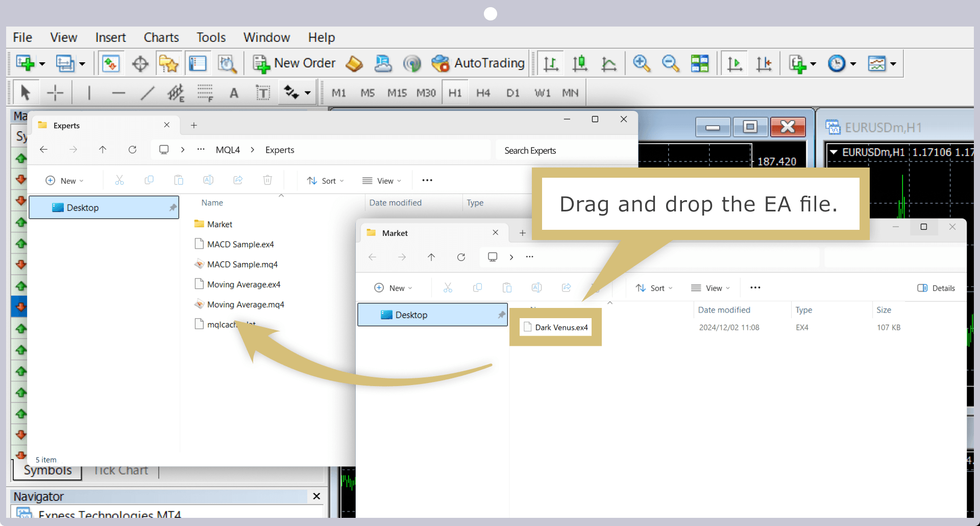Toggle the Market Watch panel icon

[110, 63]
